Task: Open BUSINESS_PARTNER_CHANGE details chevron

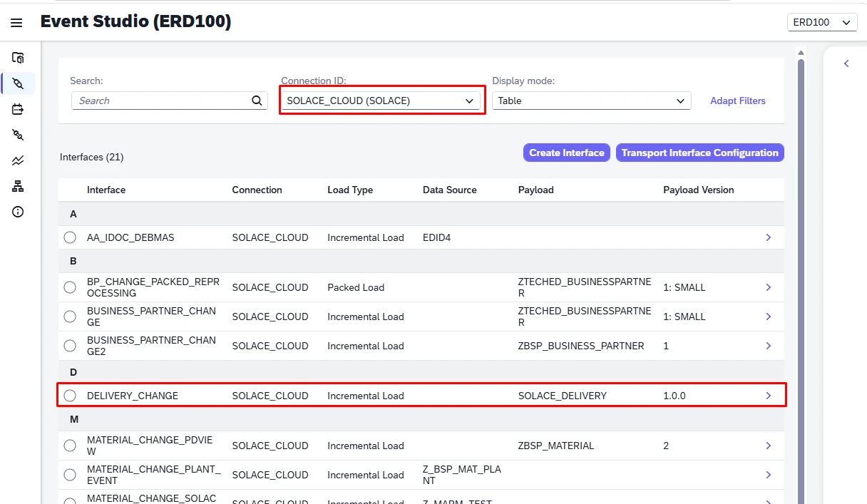Action: tap(769, 317)
